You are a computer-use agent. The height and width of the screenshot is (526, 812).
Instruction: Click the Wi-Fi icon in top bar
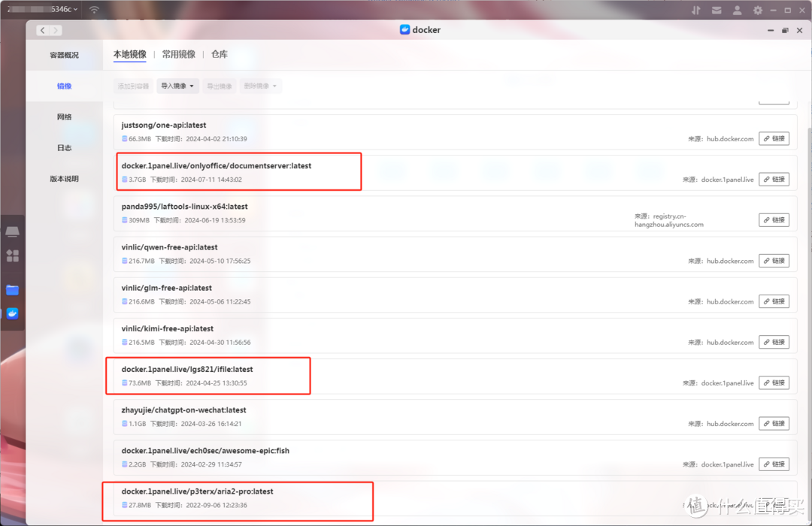point(94,10)
